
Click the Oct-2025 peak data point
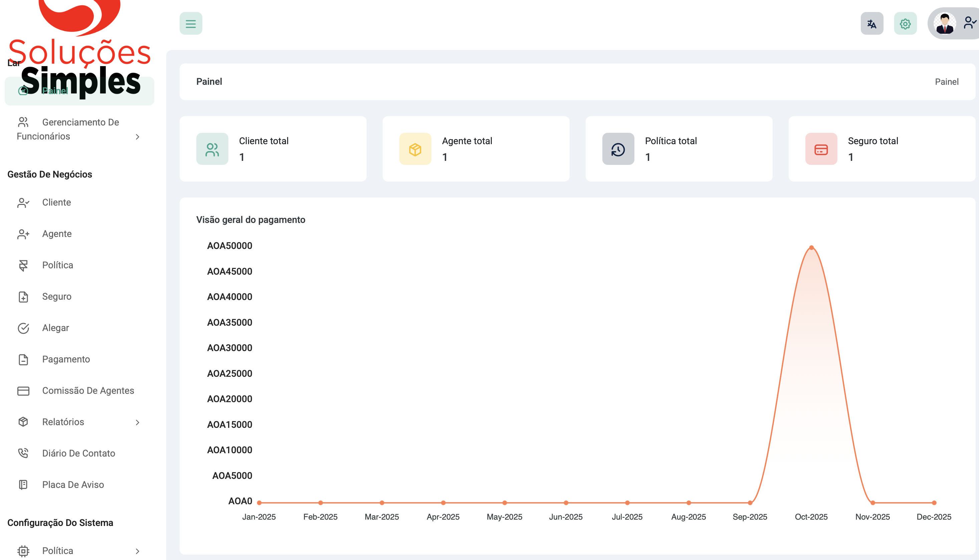coord(811,248)
